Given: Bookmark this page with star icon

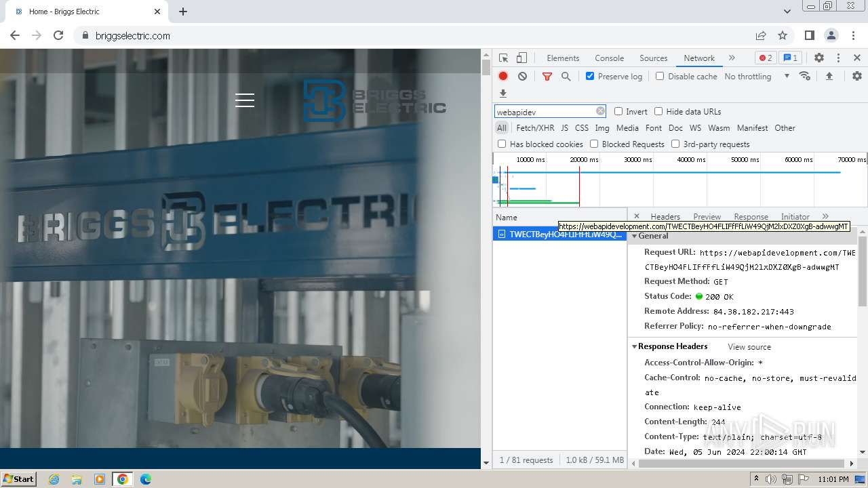Looking at the screenshot, I should 783,35.
